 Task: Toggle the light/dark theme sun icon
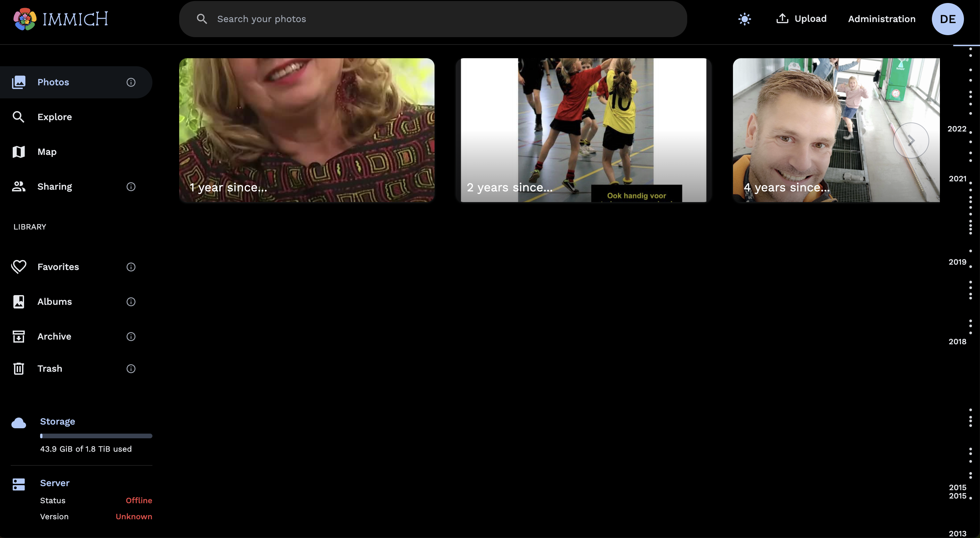(744, 19)
